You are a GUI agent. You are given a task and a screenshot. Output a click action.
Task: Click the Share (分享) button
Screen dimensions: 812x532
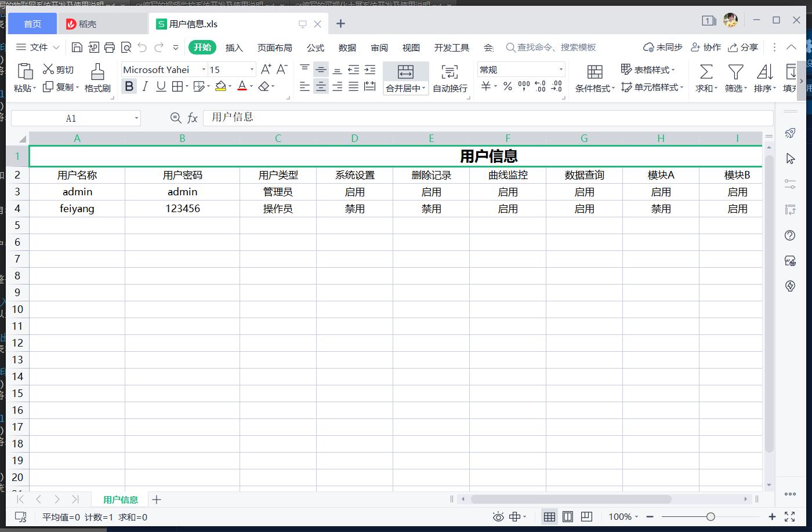(743, 48)
